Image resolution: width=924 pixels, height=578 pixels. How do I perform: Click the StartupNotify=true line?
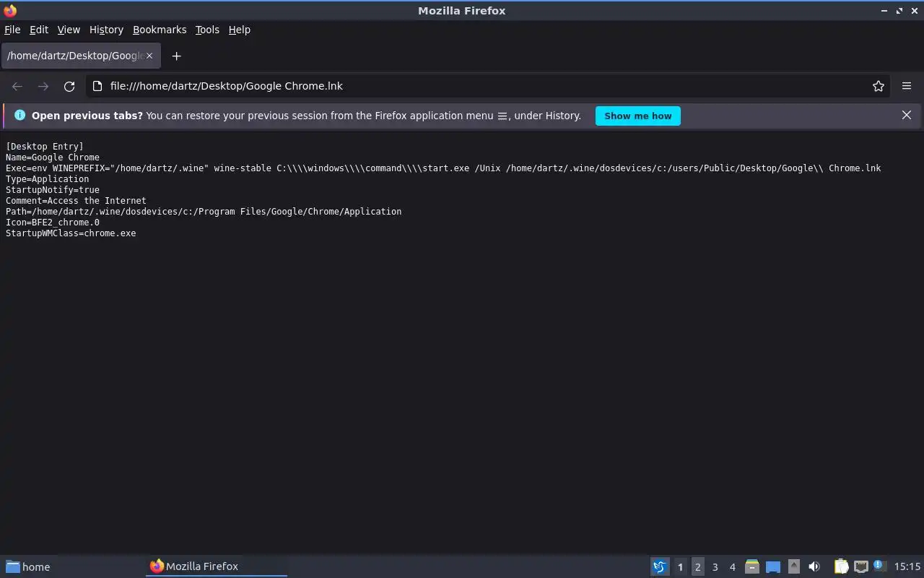tap(53, 190)
